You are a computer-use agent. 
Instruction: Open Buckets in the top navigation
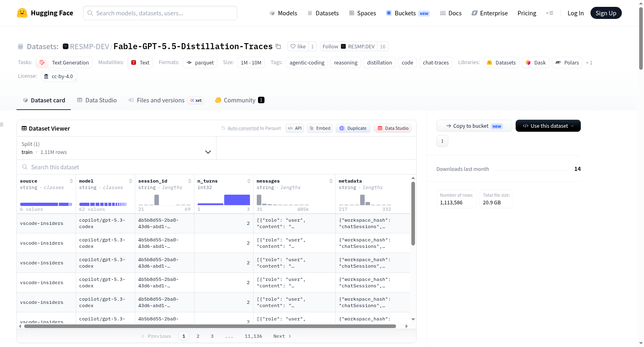click(408, 13)
